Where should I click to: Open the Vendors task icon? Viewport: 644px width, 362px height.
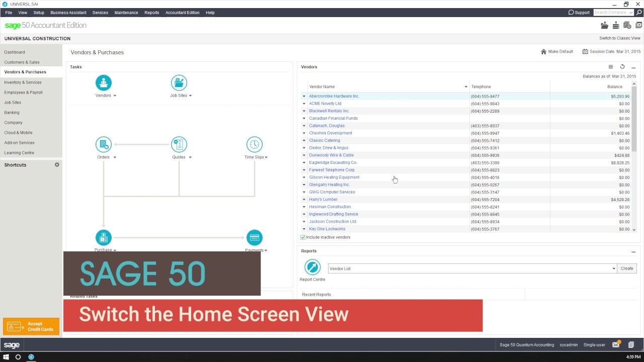pyautogui.click(x=104, y=82)
